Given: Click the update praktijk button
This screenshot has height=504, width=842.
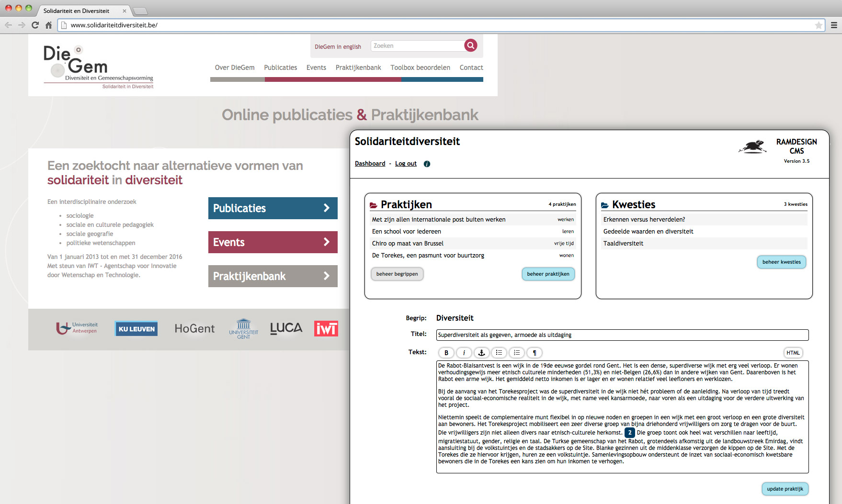Looking at the screenshot, I should point(785,489).
